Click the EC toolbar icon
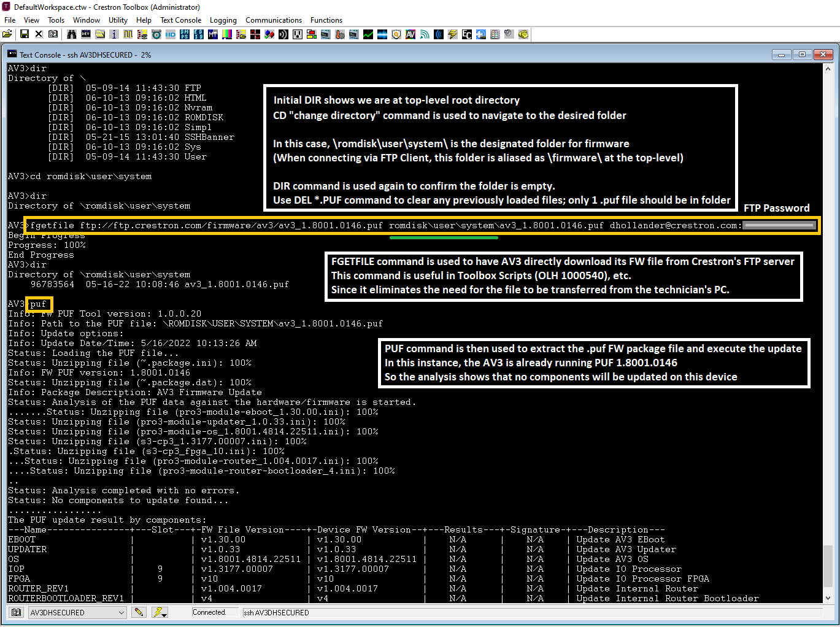 467,34
